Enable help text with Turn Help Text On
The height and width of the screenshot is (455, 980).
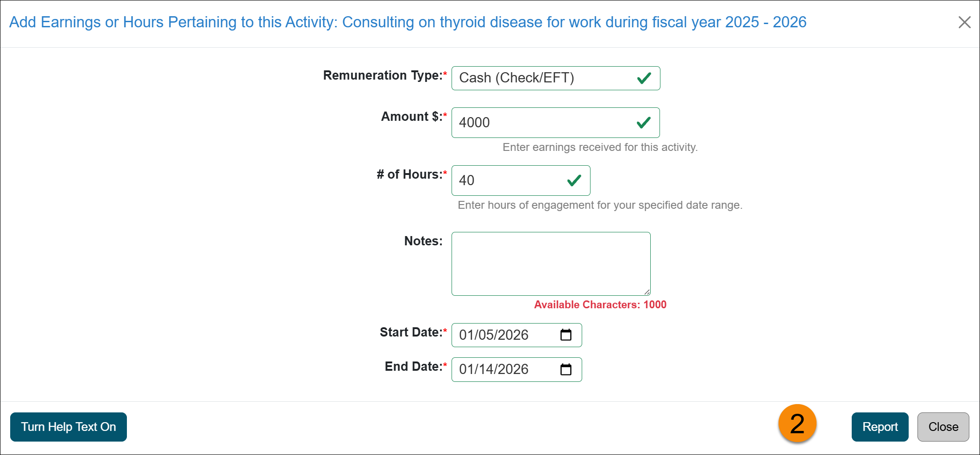[68, 426]
